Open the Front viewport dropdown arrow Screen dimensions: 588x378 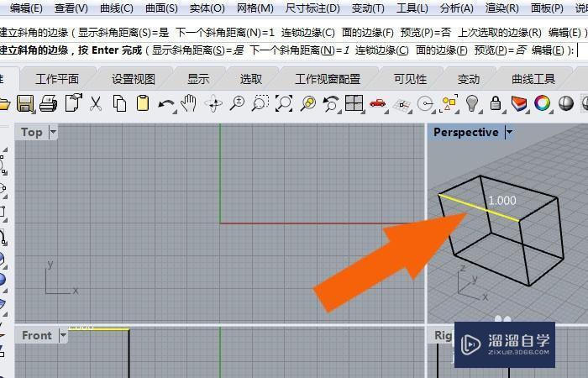[63, 335]
